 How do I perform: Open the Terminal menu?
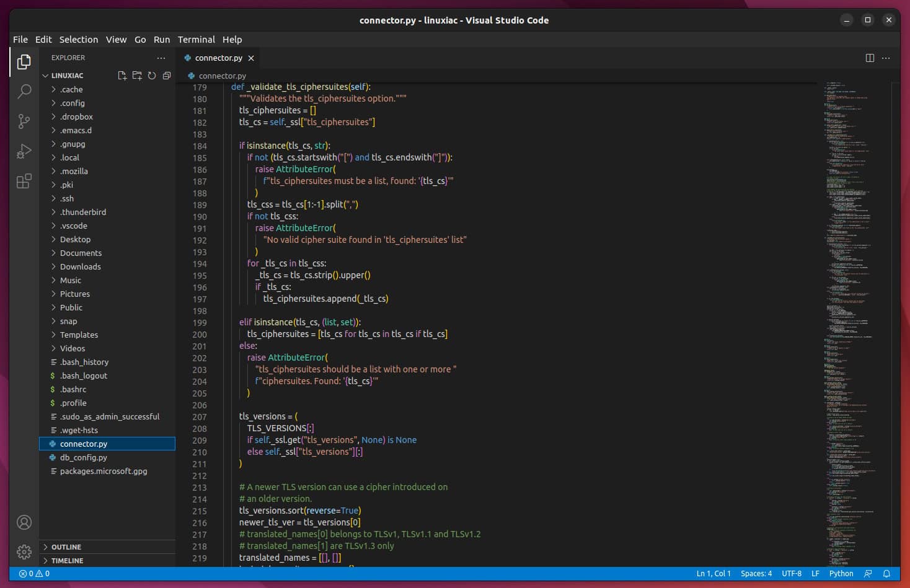[196, 39]
